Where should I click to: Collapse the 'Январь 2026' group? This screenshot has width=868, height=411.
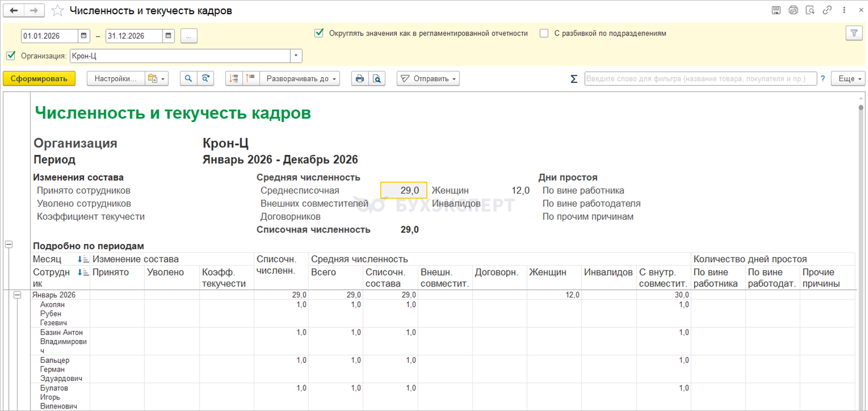pos(17,295)
